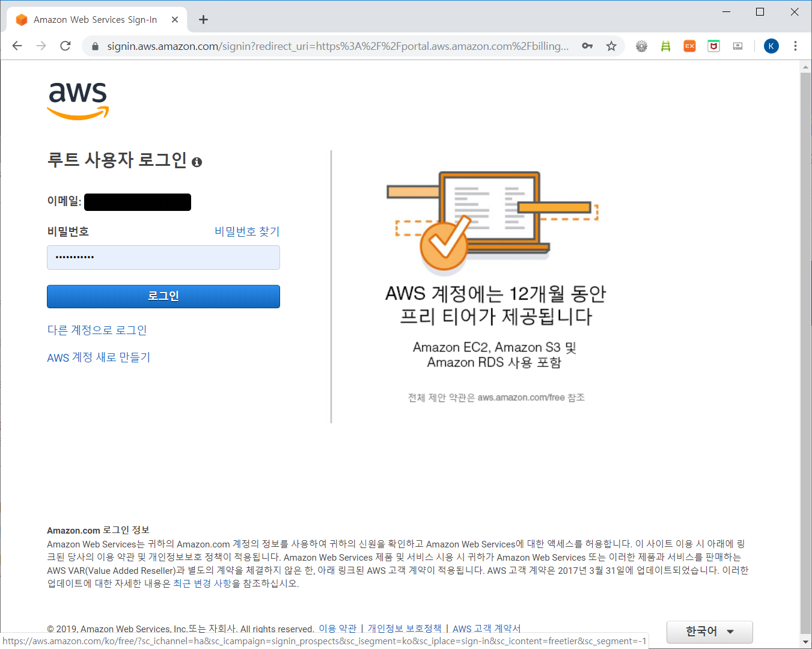Viewport: 812px width, 649px height.
Task: Close the Amazon Web Services Sign-In tab
Action: 175,20
